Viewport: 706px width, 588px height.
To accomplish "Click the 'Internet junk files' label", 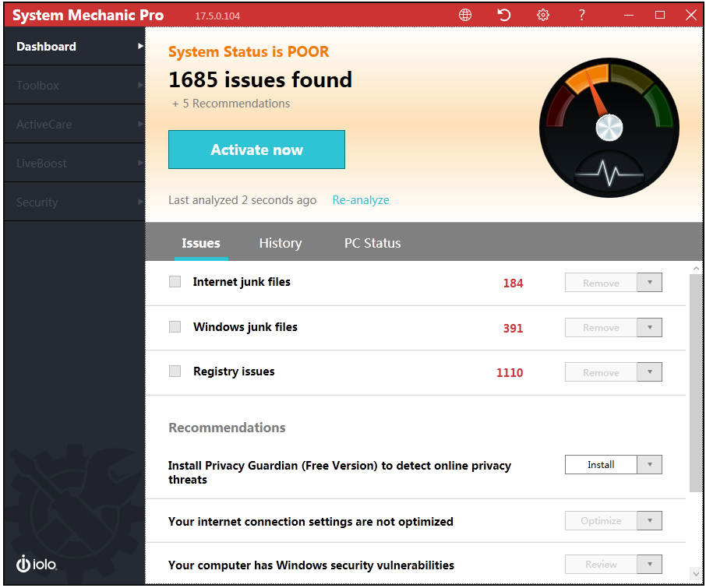I will point(242,282).
